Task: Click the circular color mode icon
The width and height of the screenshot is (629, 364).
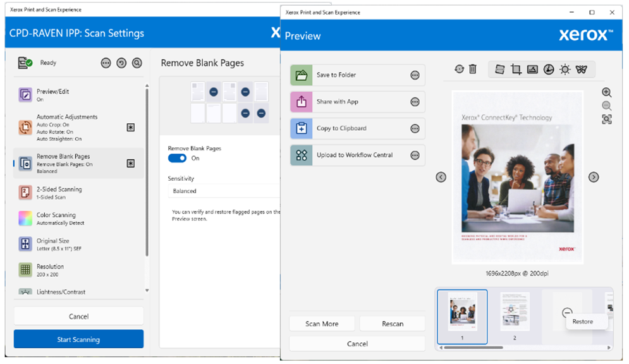Action: point(548,70)
